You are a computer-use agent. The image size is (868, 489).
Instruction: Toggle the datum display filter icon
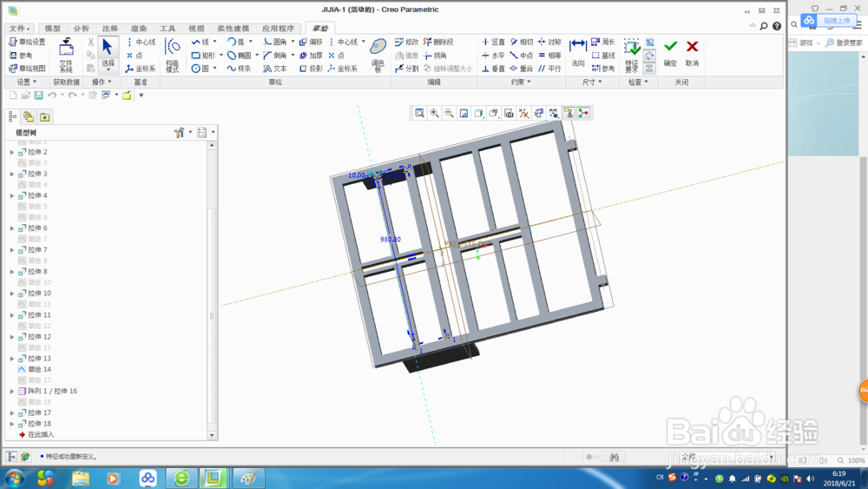tap(523, 114)
